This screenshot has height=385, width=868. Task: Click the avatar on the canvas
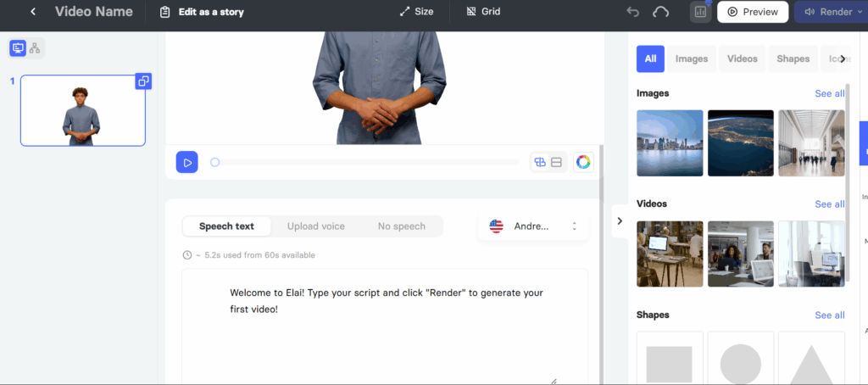[x=379, y=87]
